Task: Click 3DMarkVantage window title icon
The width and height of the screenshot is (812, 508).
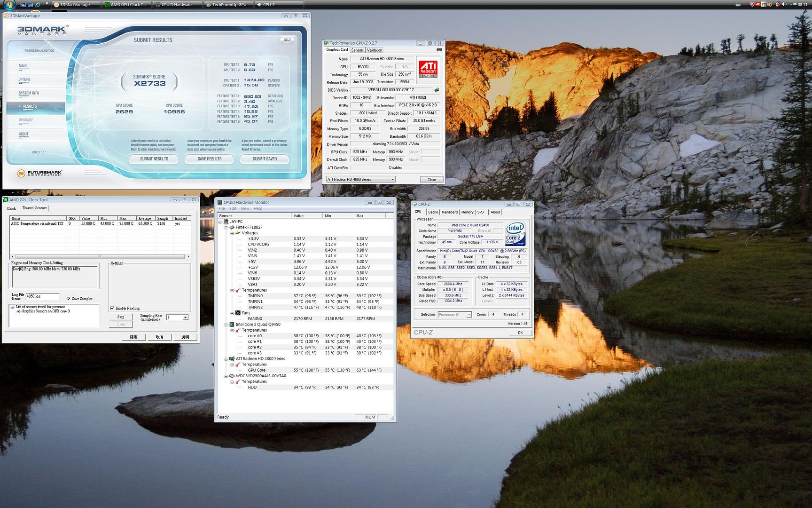Action: point(7,16)
